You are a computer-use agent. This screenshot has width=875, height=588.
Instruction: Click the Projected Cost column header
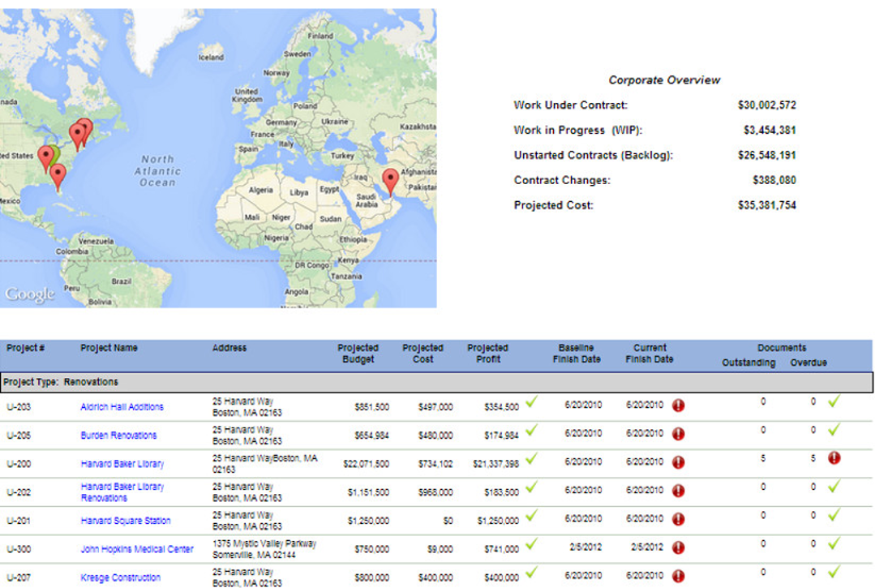[x=422, y=354]
